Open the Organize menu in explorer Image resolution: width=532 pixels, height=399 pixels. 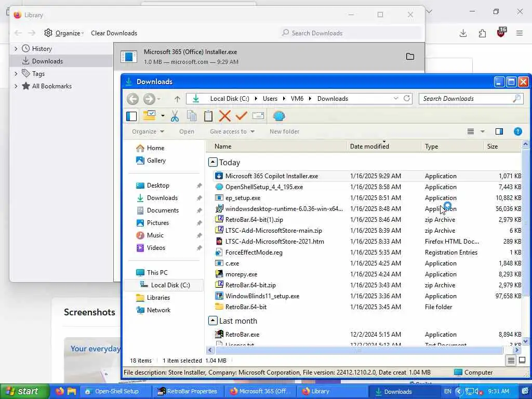148,131
